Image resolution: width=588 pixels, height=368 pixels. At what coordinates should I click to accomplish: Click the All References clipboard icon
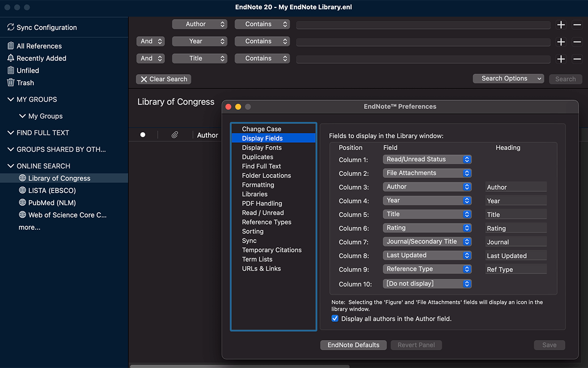pyautogui.click(x=11, y=46)
